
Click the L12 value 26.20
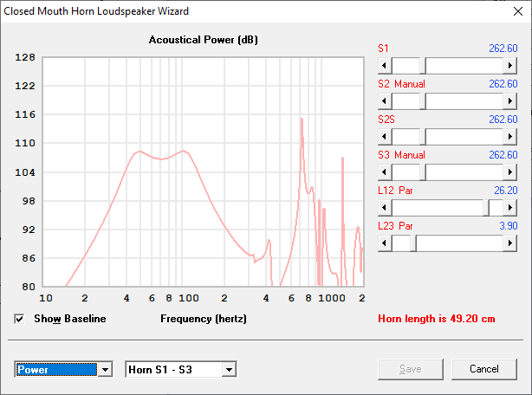click(505, 191)
